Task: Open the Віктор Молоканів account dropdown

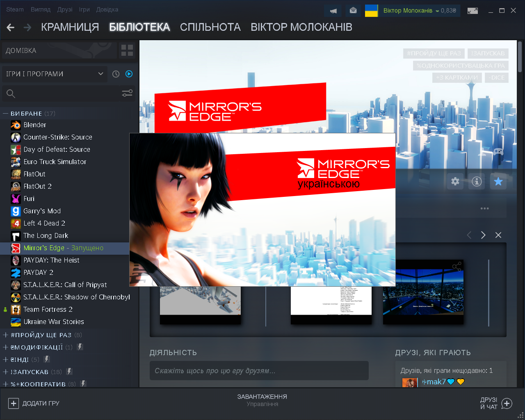Action: pyautogui.click(x=420, y=11)
